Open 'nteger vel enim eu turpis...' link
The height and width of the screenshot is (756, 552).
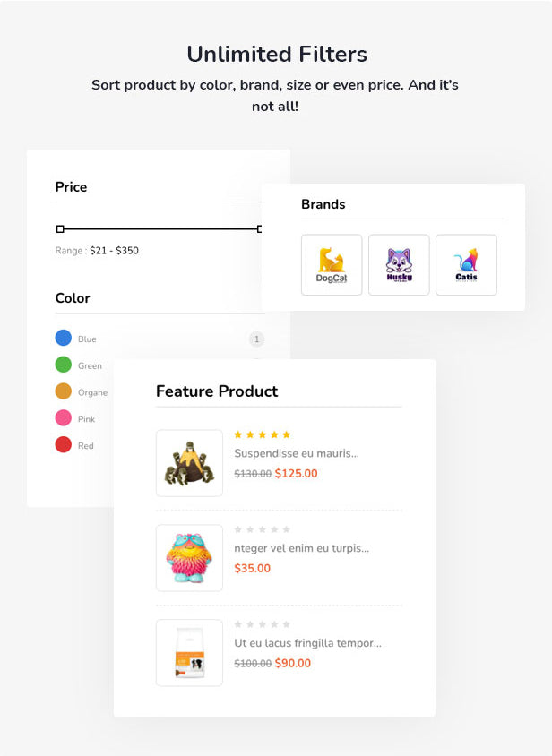tap(302, 548)
